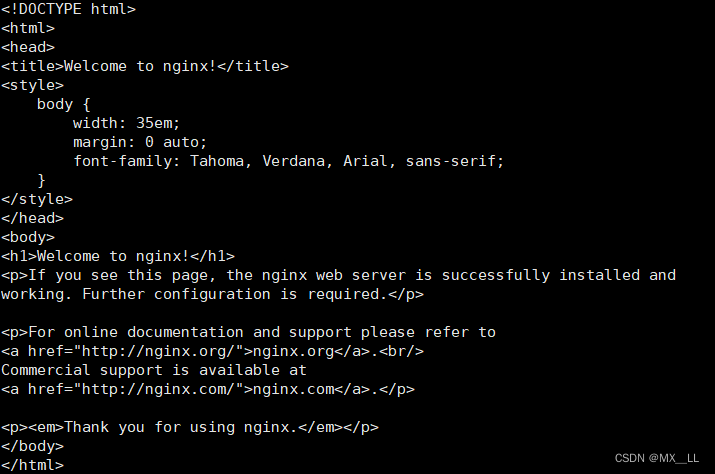715x474 pixels.
Task: Click the Commercial support is available line
Action: click(x=154, y=370)
